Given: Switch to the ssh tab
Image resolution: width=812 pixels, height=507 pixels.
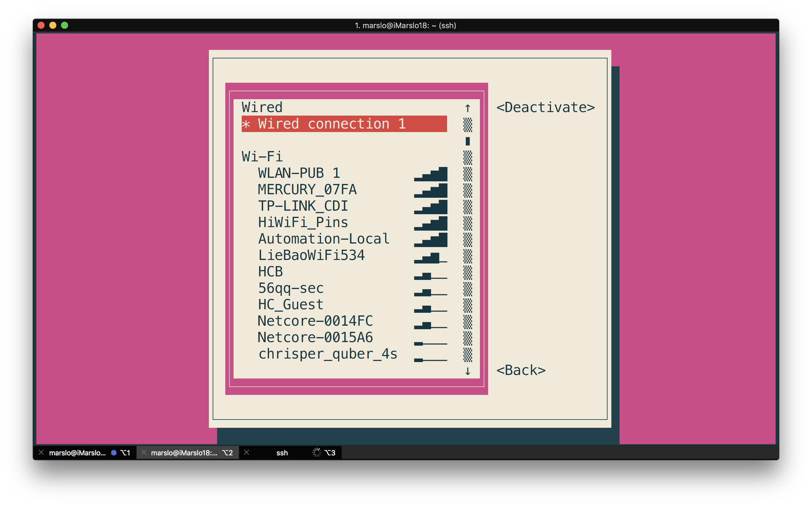Looking at the screenshot, I should click(x=290, y=453).
